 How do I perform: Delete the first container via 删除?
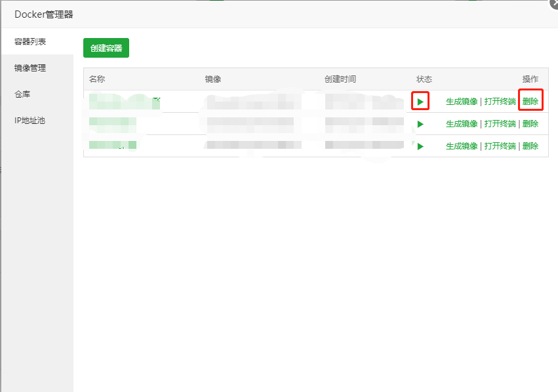(x=530, y=102)
